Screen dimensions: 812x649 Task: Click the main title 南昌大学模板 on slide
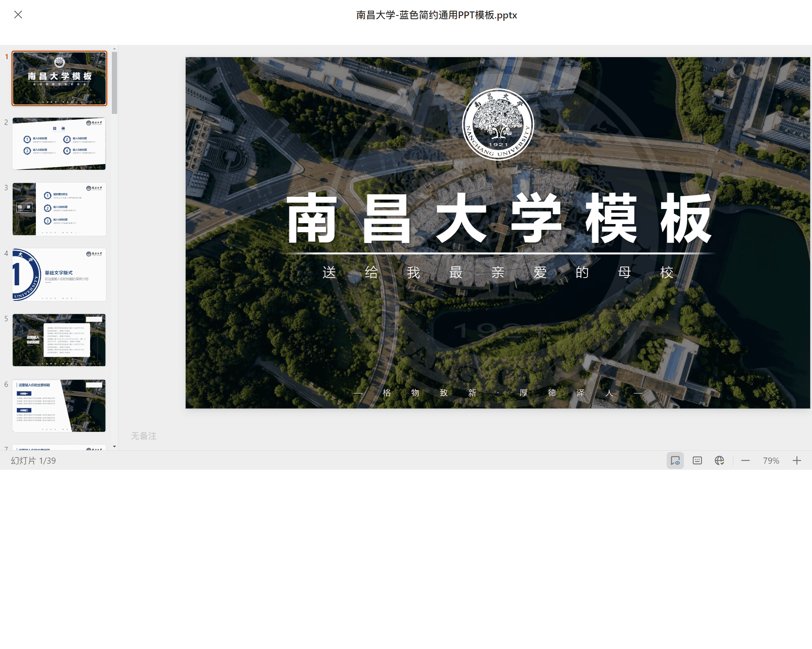(499, 218)
